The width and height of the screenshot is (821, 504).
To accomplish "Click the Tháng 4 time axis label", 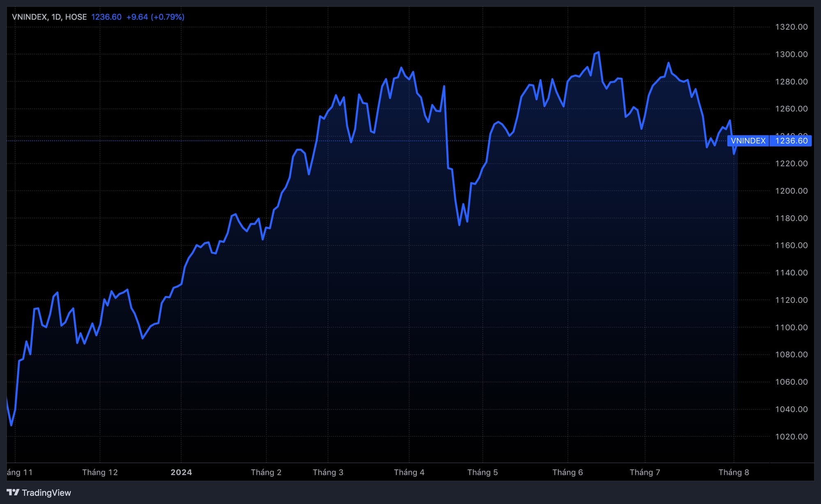I will click(x=409, y=472).
